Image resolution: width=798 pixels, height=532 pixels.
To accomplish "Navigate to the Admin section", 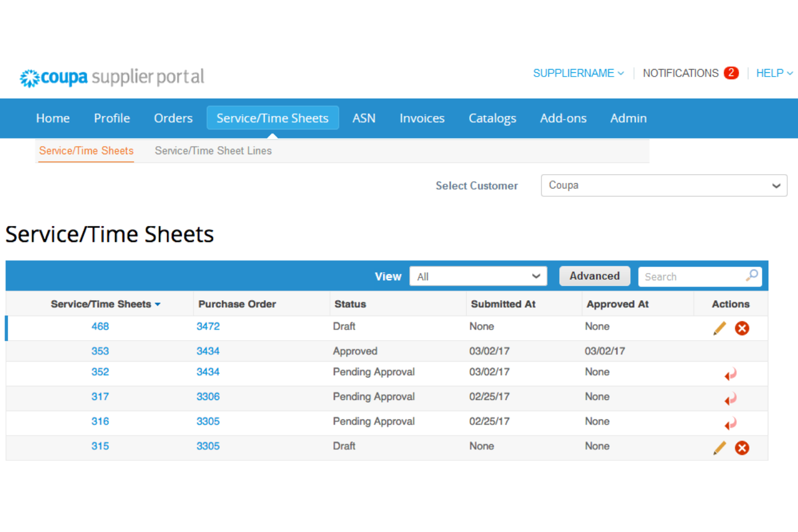I will pos(628,118).
